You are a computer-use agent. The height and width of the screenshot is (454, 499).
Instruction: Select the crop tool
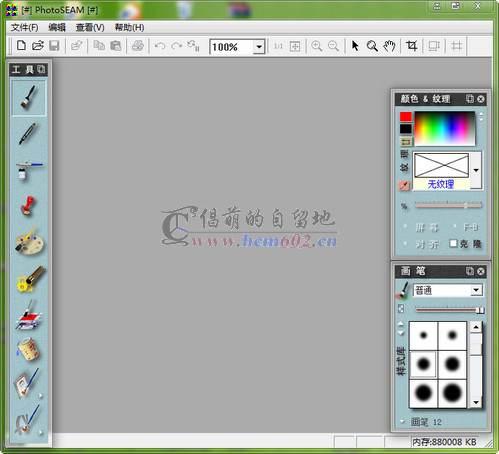[412, 46]
